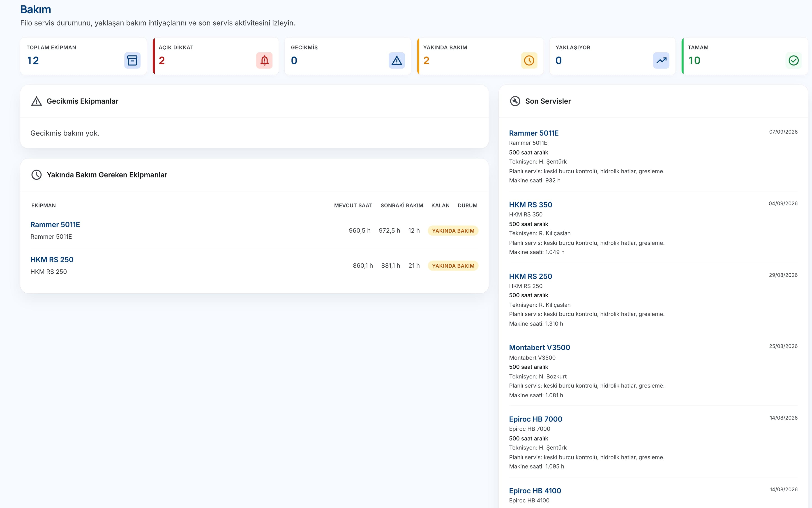
Task: Click the Bakım page title
Action: pyautogui.click(x=36, y=9)
